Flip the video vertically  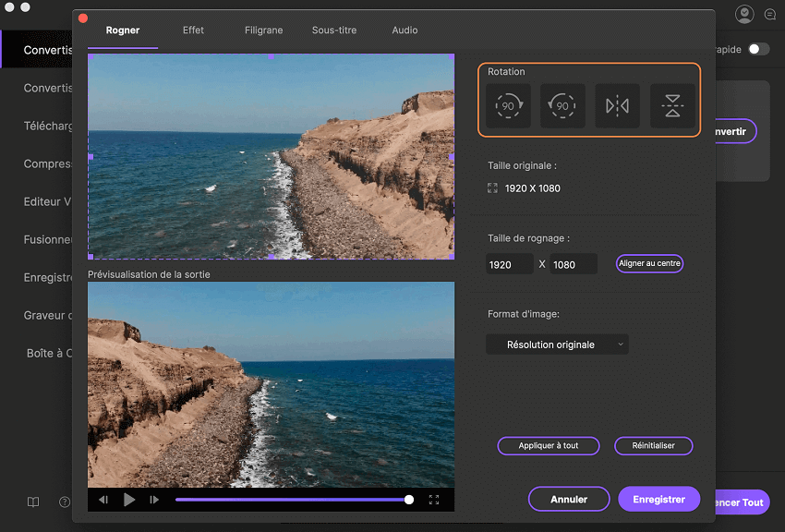click(671, 106)
